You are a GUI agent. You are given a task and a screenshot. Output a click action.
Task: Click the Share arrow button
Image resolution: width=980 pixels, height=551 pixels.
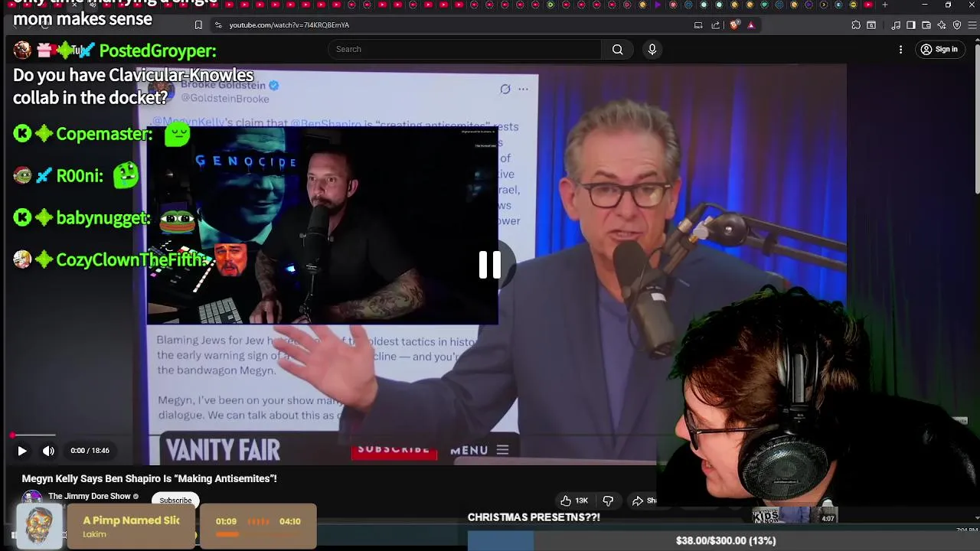[643, 500]
